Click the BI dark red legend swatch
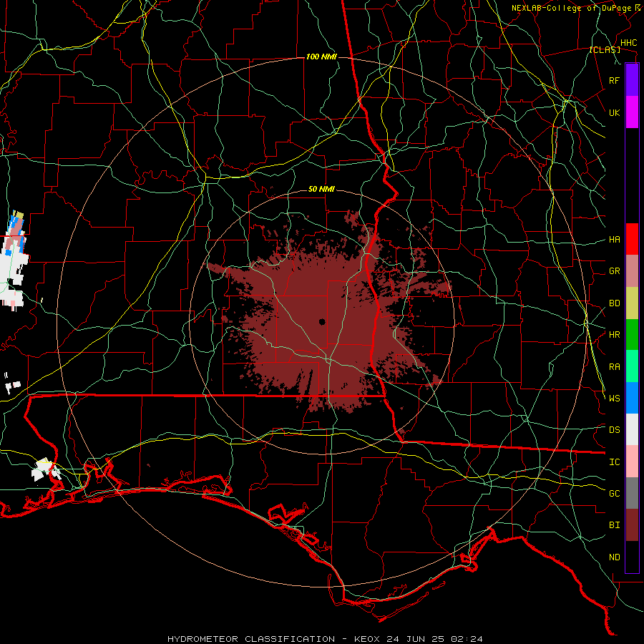 pos(632,525)
